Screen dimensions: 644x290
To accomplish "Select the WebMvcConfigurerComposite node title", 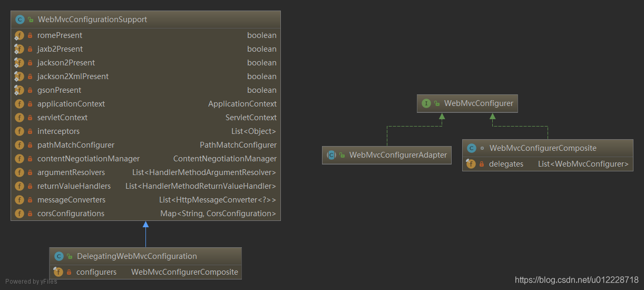I will (543, 148).
